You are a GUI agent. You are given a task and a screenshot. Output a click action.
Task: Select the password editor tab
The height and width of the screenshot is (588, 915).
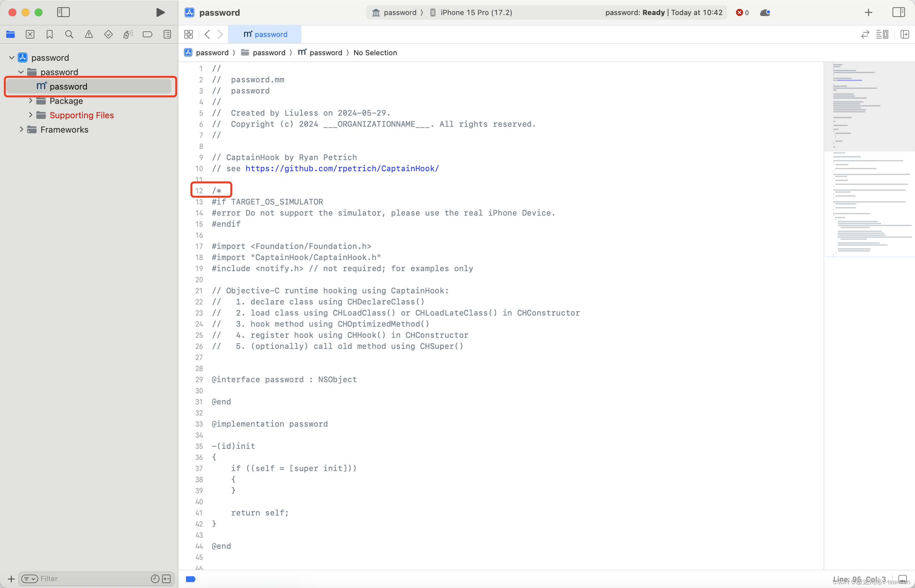[265, 34]
